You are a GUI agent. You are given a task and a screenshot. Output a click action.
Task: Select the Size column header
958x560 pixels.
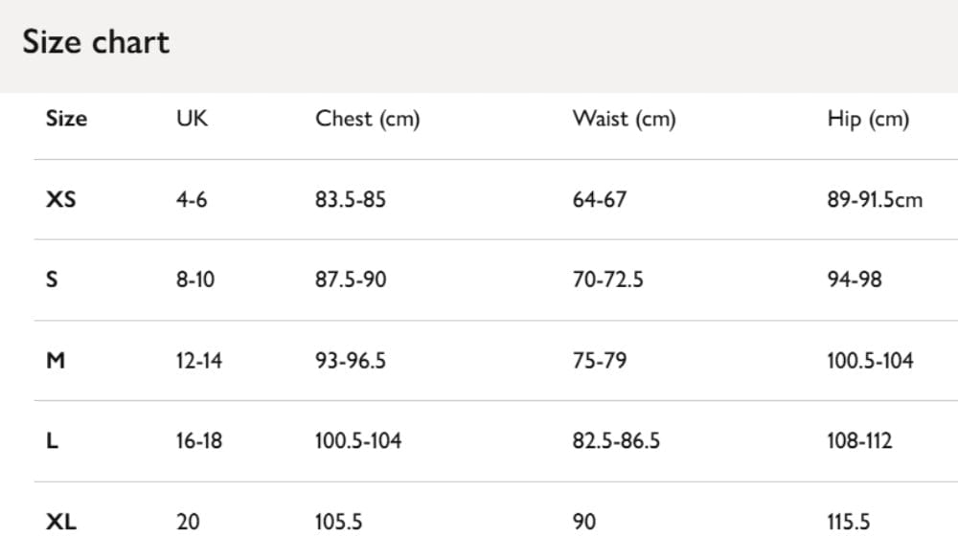pos(67,119)
